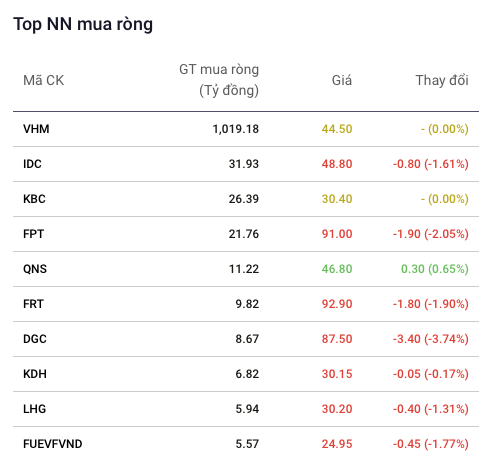Open the KDH stock ticker
This screenshot has height=464, width=488.
[x=35, y=374]
